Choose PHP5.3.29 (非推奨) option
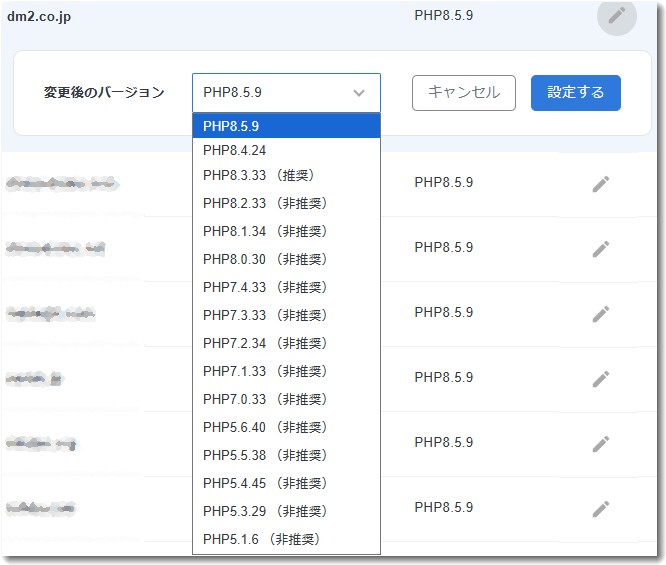The width and height of the screenshot is (666, 565). point(286,511)
